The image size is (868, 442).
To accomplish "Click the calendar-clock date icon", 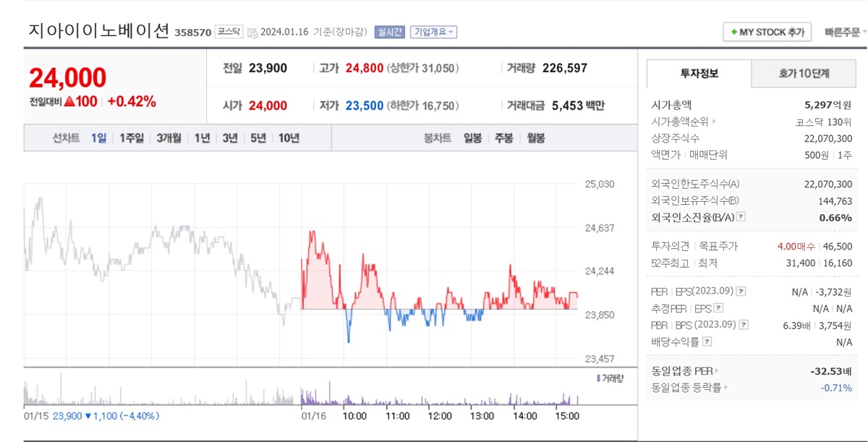I will (x=252, y=33).
